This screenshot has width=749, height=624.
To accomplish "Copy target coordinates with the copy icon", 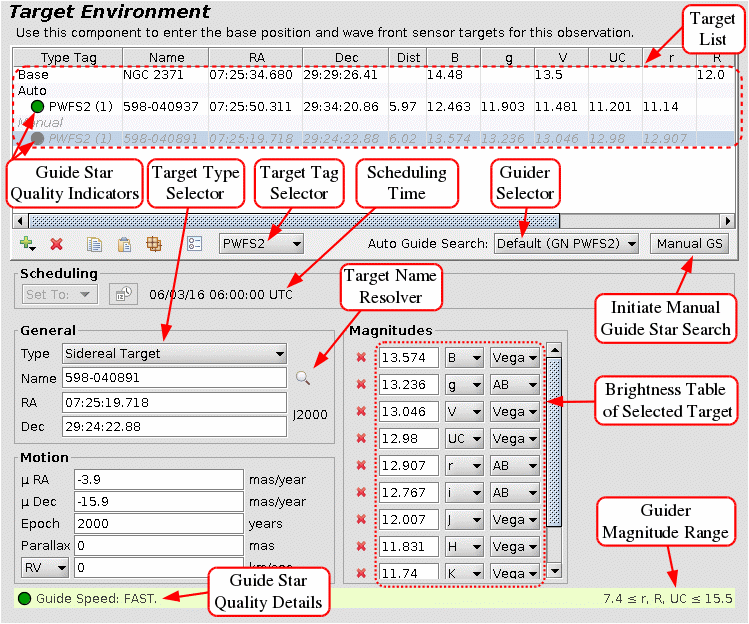I will (94, 244).
